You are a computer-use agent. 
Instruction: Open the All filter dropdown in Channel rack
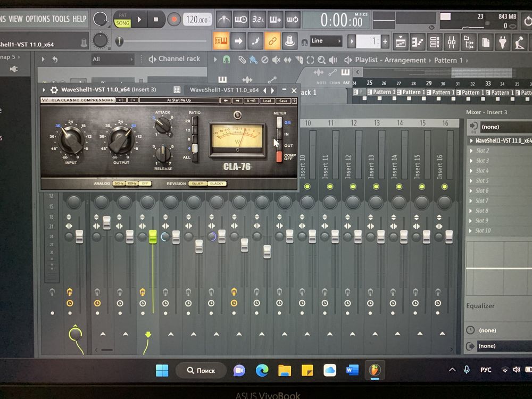pyautogui.click(x=112, y=60)
